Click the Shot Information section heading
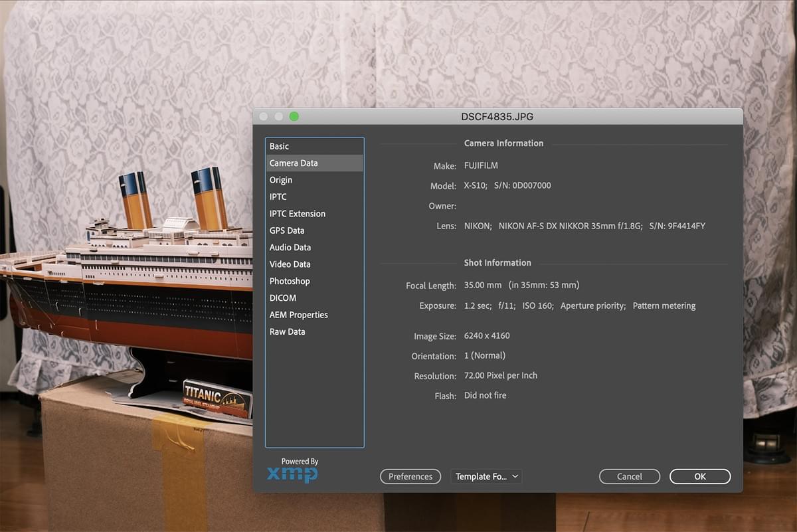The image size is (797, 532). click(497, 262)
